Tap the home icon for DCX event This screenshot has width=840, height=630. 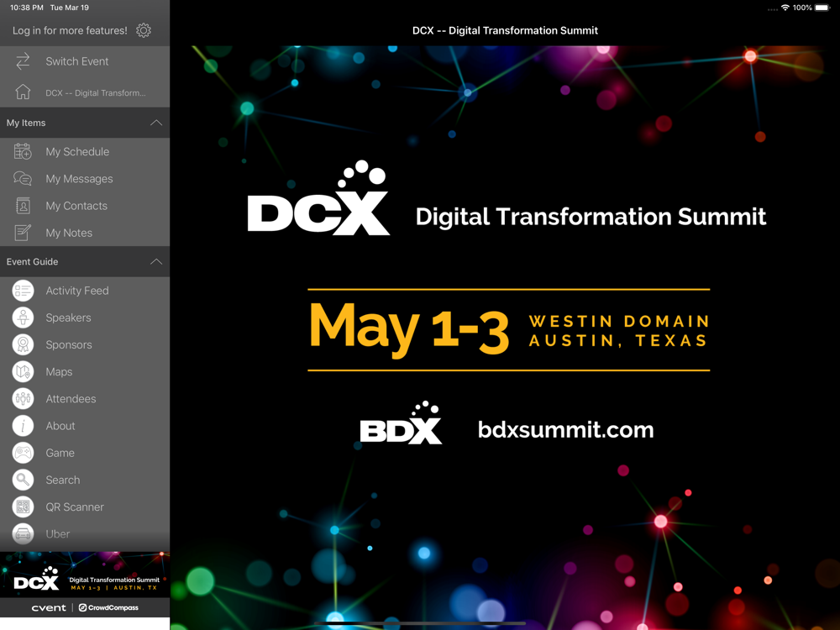(23, 92)
